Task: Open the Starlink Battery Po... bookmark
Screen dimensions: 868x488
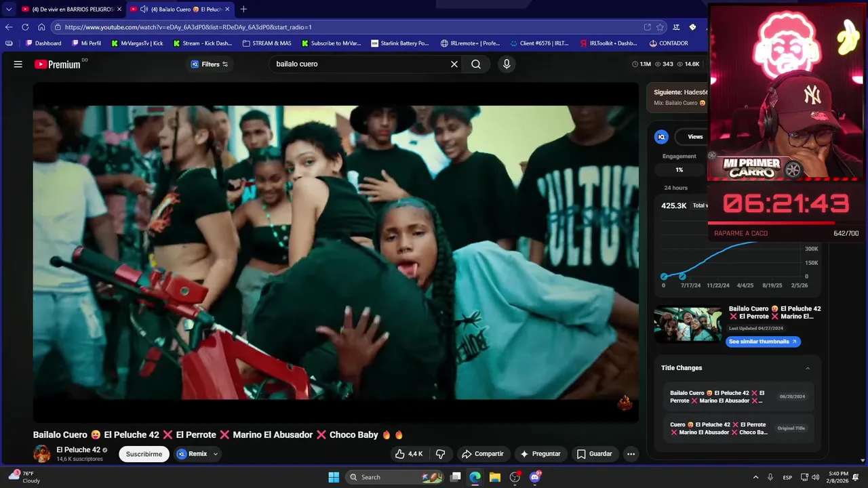Action: point(400,43)
